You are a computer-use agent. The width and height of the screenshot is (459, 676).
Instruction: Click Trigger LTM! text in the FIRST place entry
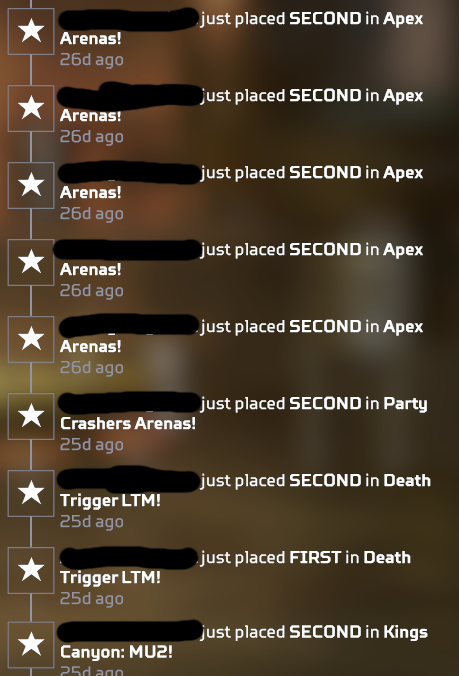[x=110, y=577]
